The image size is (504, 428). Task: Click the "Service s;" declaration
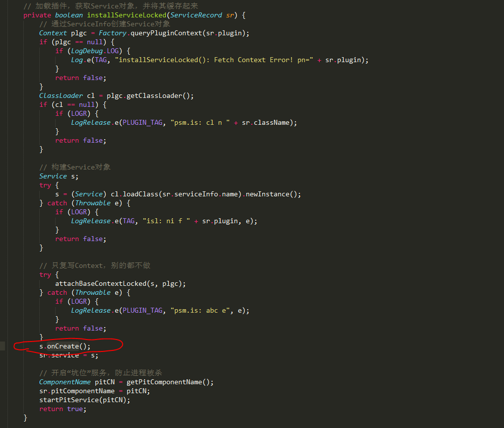point(59,176)
